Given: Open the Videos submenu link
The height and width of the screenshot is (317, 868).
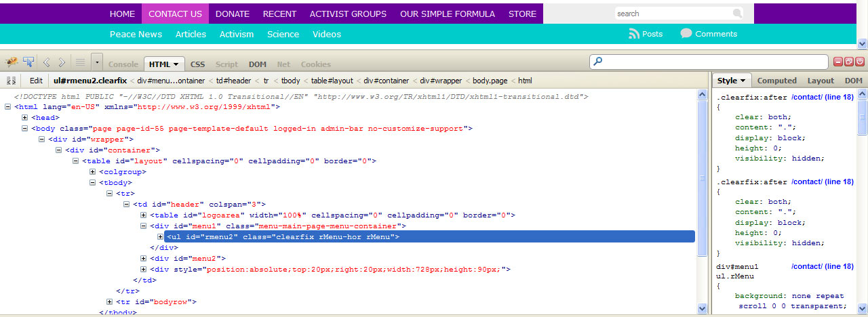Looking at the screenshot, I should coord(327,35).
